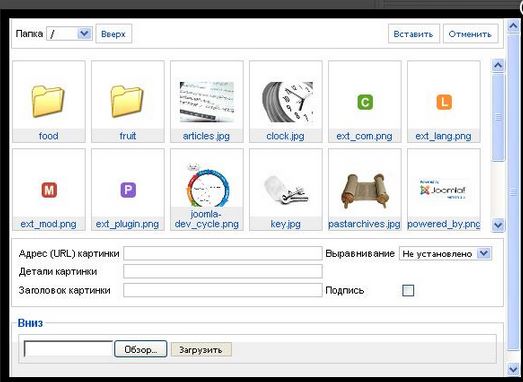Open the Выравнивание alignment dropdown
The image size is (523, 382).
coord(445,254)
